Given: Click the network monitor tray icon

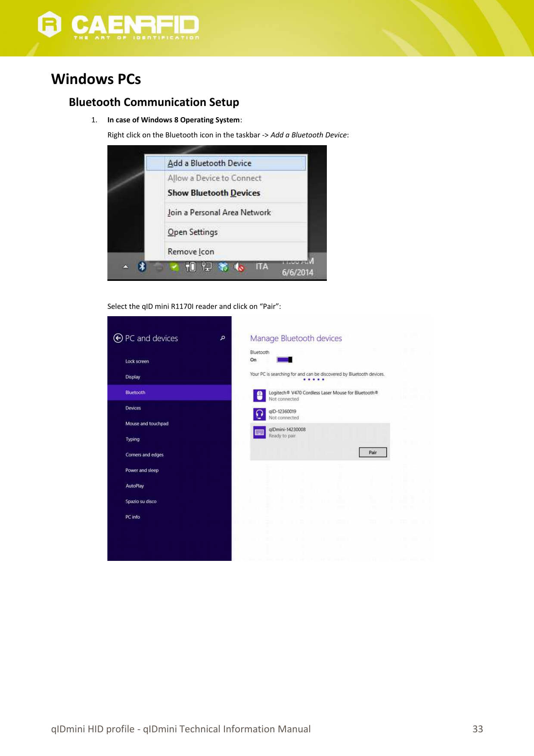Looking at the screenshot, I should [x=207, y=267].
